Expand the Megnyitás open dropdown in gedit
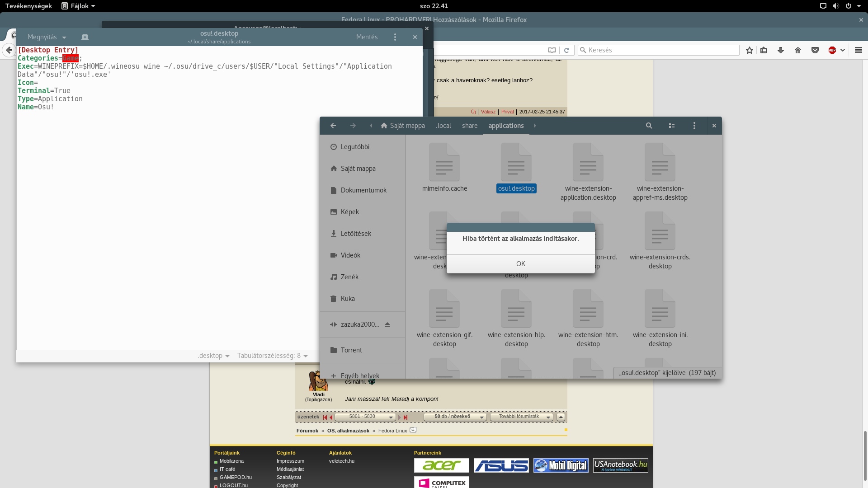 pyautogui.click(x=47, y=37)
